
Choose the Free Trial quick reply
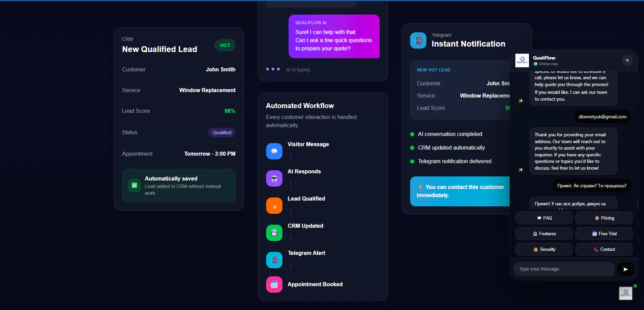coord(604,234)
